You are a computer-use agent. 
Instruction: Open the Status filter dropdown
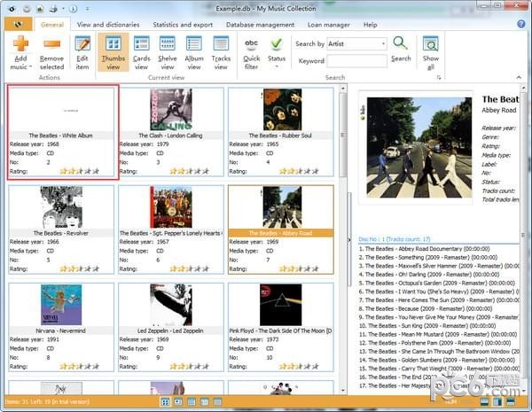tap(277, 53)
